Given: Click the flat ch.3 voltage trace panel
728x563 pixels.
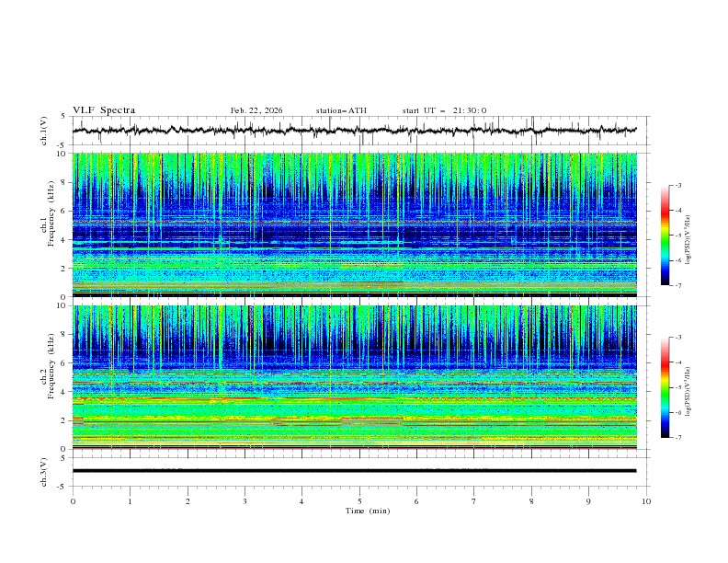Looking at the screenshot, I should (x=360, y=472).
